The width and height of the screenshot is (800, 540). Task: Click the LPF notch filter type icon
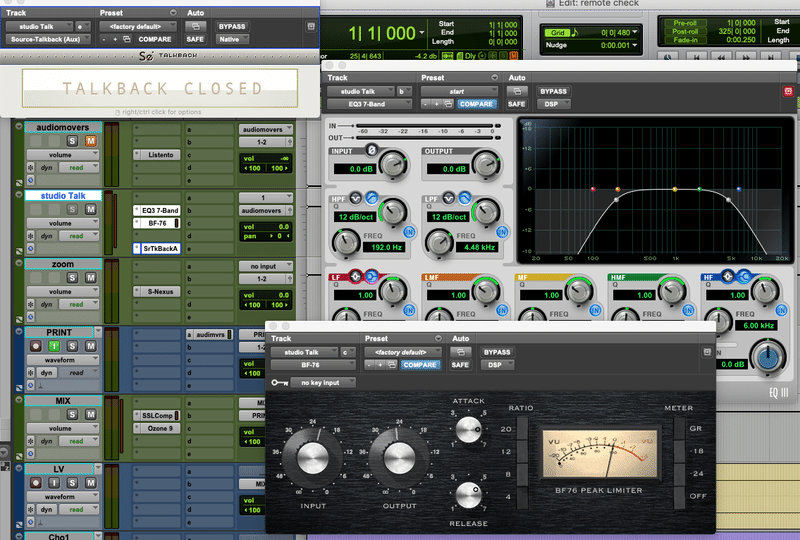(448, 198)
